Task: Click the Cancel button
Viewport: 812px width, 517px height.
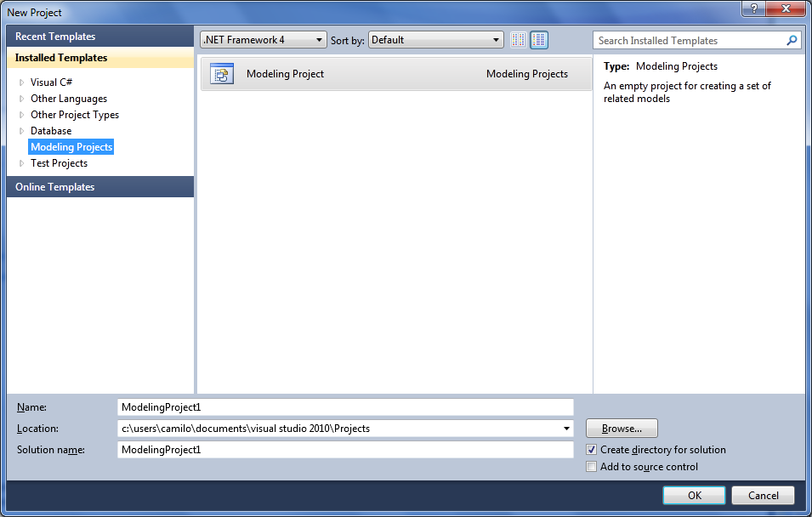Action: tap(763, 495)
